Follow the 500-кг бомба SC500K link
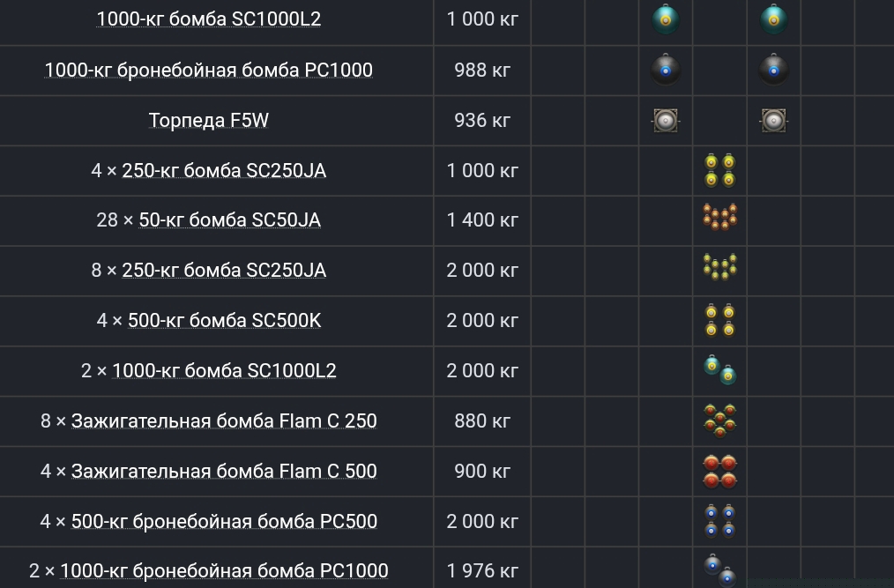 [x=224, y=321]
